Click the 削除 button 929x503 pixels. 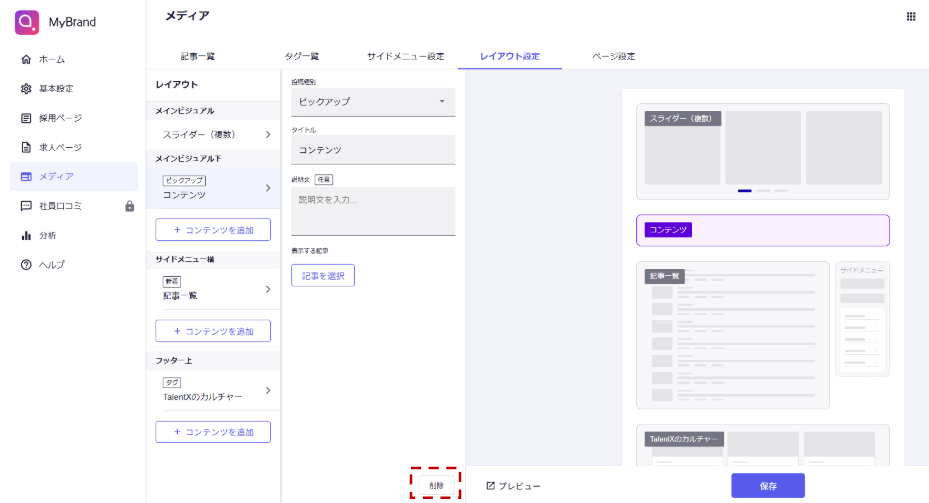pyautogui.click(x=435, y=485)
